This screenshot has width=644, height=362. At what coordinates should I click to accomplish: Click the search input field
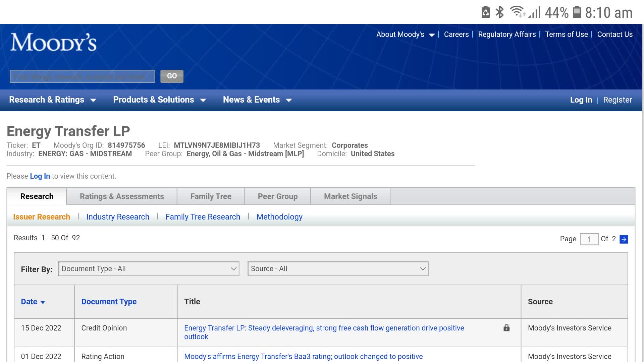[x=82, y=76]
